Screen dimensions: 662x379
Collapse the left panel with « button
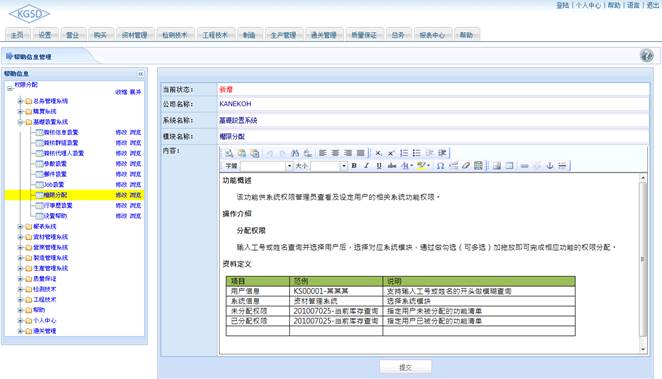coord(140,74)
